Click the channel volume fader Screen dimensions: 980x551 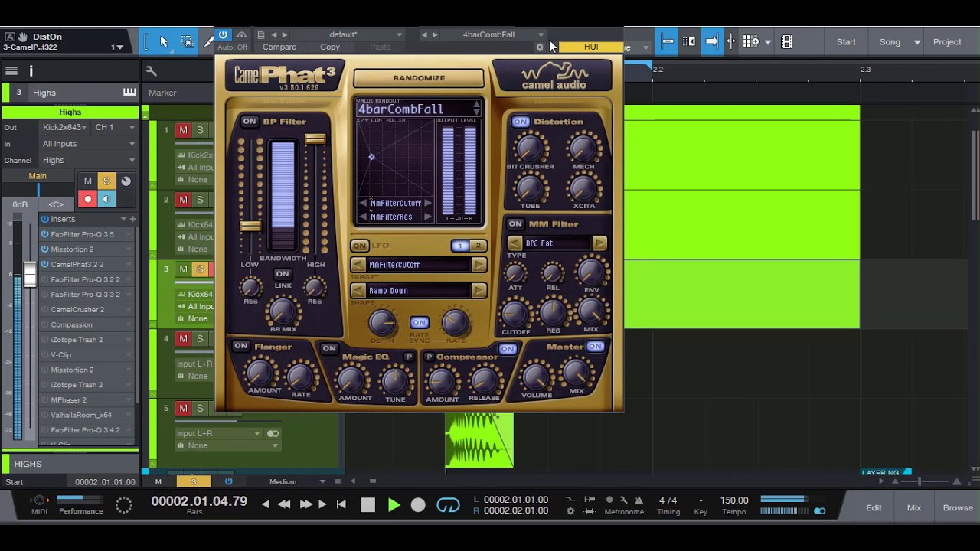click(30, 274)
